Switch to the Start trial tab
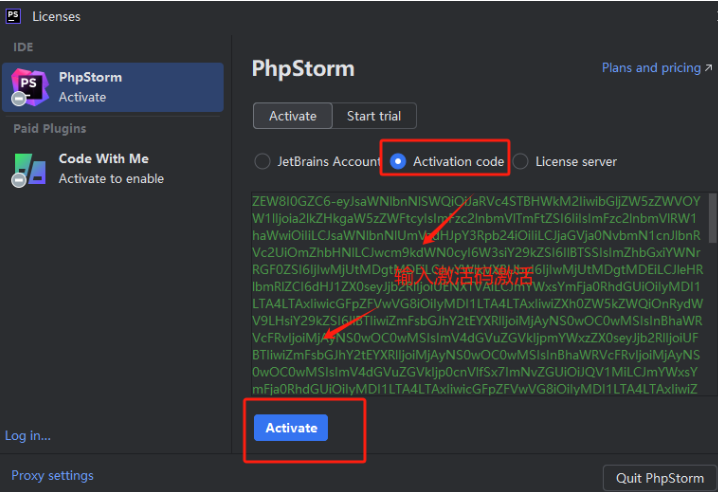 pos(374,116)
